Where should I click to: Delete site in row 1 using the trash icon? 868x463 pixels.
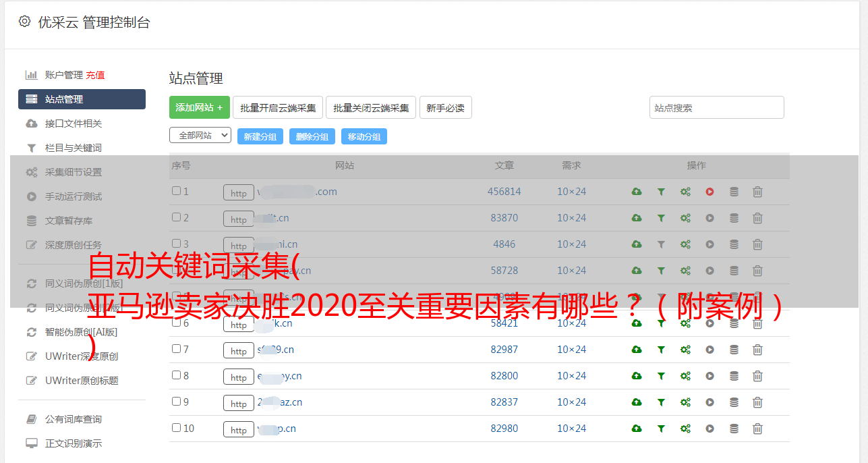tap(757, 192)
